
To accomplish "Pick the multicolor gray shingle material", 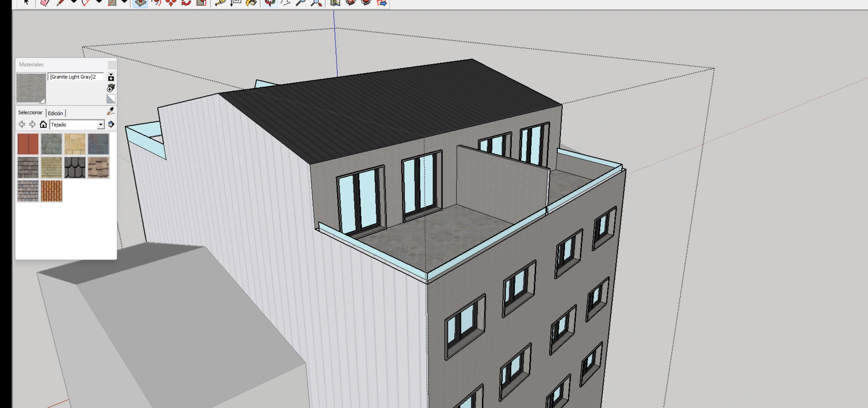I will tap(28, 191).
